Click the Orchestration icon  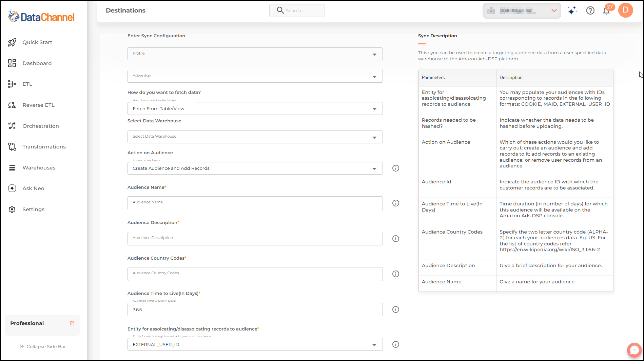coord(12,126)
